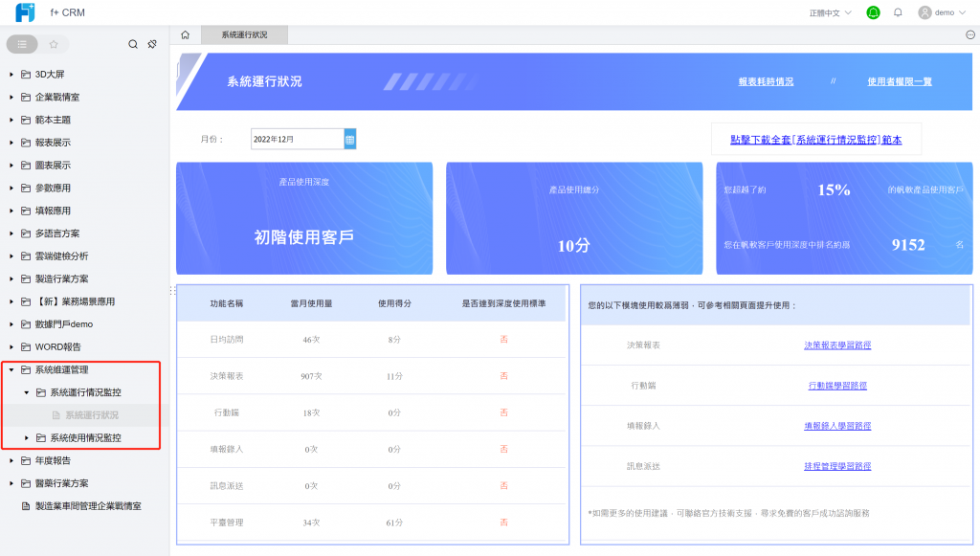Open the 使用者權限一覽 link
Screen dimensions: 980x556
pyautogui.click(x=900, y=82)
